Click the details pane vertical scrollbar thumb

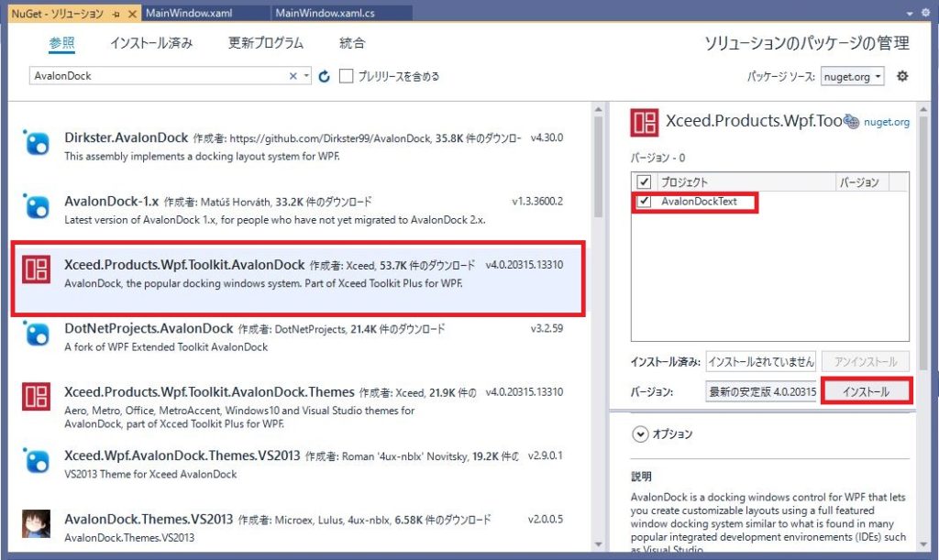click(x=922, y=243)
